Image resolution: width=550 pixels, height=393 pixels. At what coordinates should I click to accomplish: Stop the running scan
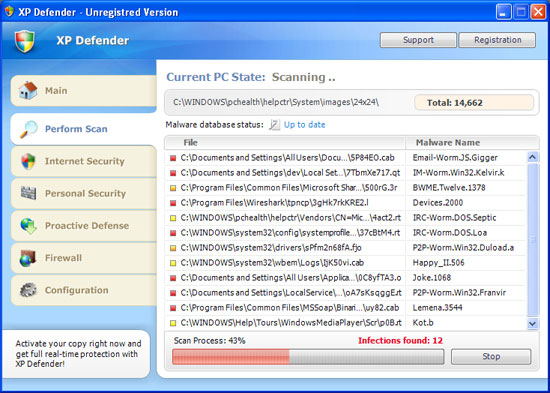pos(491,357)
